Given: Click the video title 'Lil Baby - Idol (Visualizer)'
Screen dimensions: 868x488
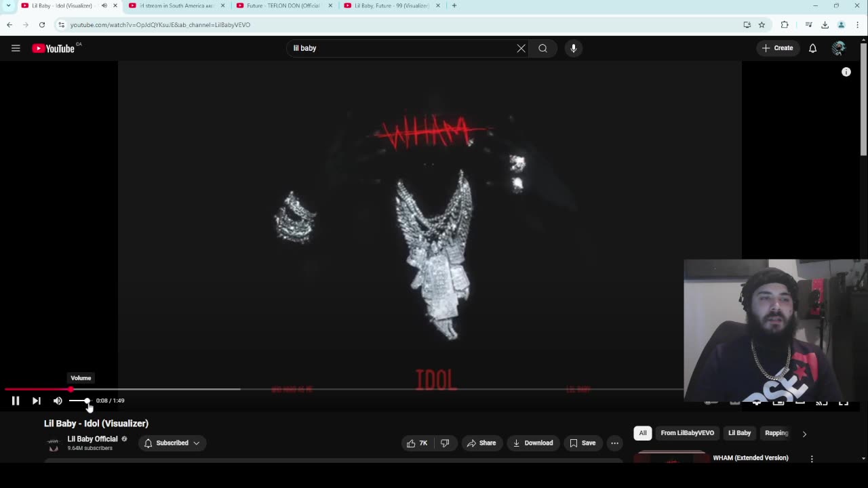Looking at the screenshot, I should click(x=96, y=424).
